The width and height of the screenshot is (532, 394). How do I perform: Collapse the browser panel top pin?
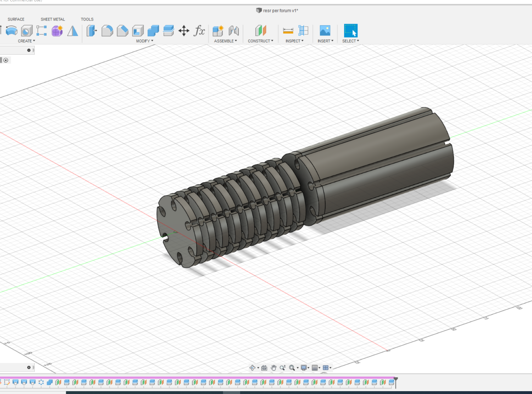tap(29, 50)
